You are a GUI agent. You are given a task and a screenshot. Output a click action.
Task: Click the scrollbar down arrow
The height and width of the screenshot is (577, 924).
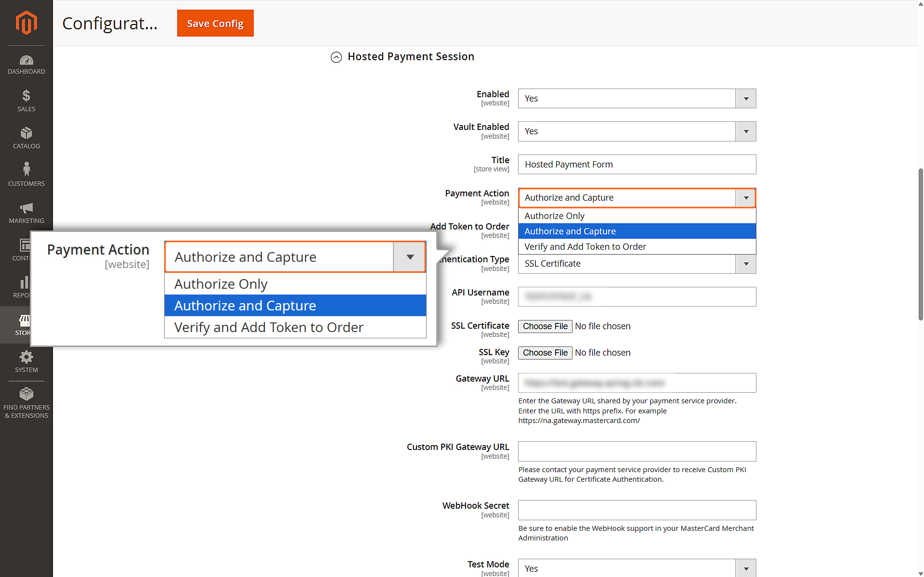click(921, 573)
